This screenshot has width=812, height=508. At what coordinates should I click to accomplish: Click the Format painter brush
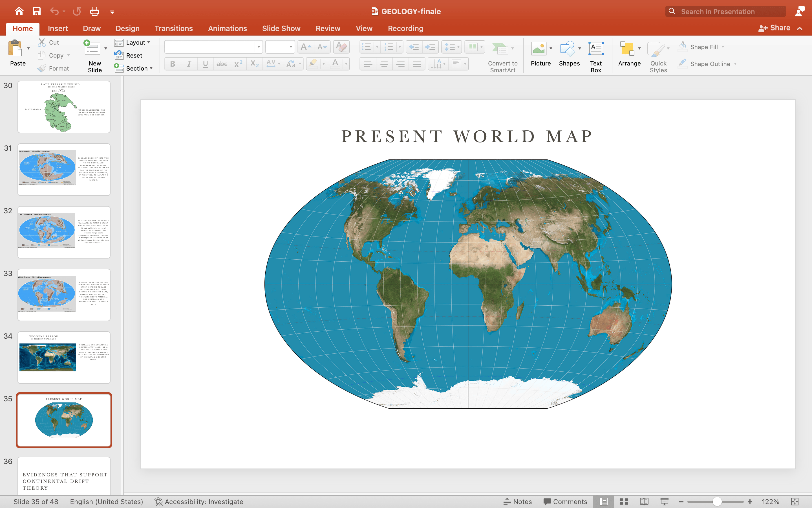(42, 68)
